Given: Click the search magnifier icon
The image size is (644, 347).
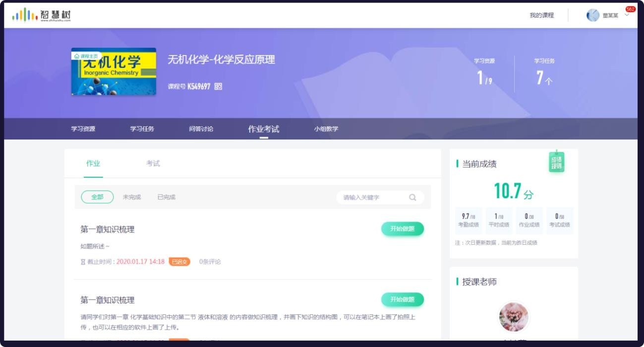Looking at the screenshot, I should coord(412,198).
